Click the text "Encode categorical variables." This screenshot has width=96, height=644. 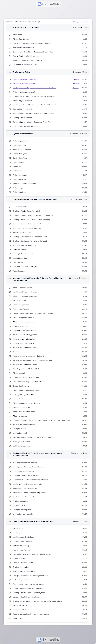(24, 318)
